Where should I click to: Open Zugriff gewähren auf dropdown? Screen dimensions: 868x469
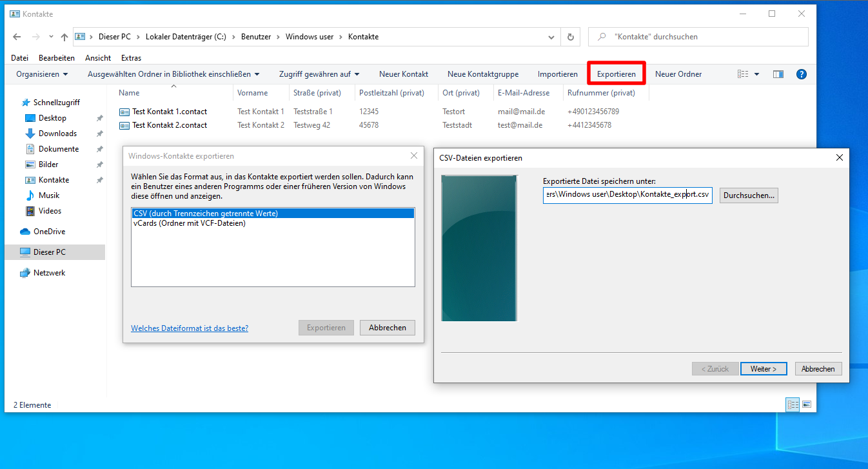click(x=319, y=74)
